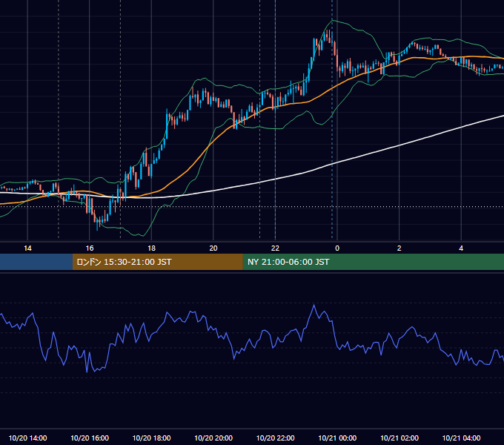Click the 22 hour axis label
Image resolution: width=504 pixels, height=445 pixels.
275,248
